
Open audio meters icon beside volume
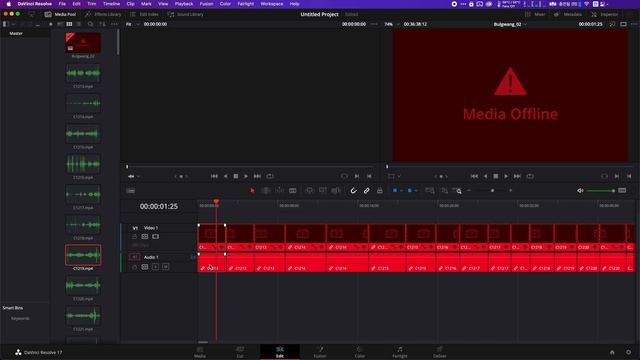pos(622,191)
